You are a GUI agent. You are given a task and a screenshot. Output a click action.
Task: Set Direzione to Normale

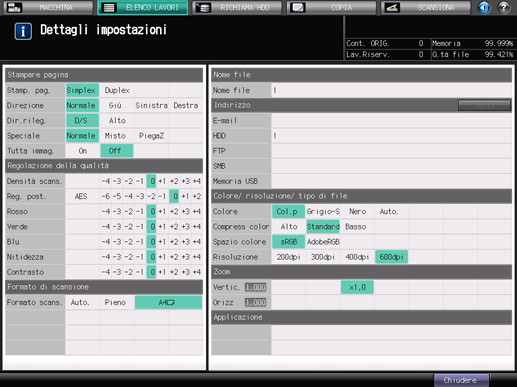(x=82, y=105)
